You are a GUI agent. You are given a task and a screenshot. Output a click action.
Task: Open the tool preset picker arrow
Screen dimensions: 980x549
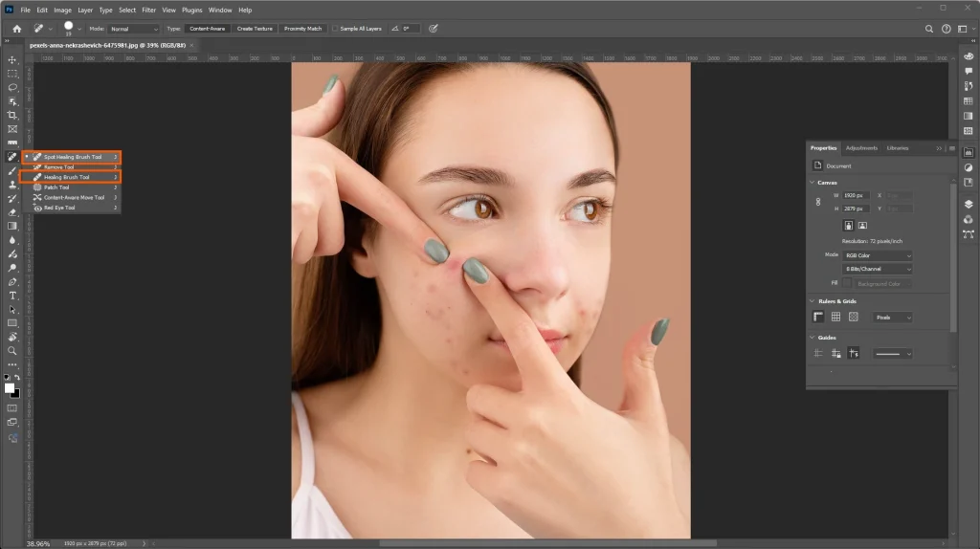[x=51, y=29]
